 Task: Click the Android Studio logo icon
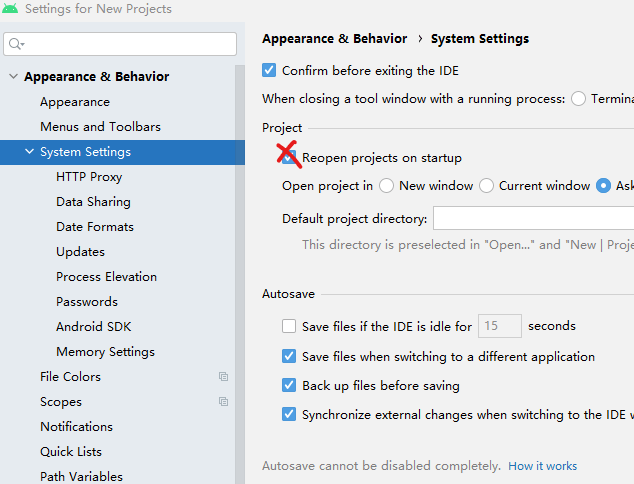pyautogui.click(x=10, y=8)
